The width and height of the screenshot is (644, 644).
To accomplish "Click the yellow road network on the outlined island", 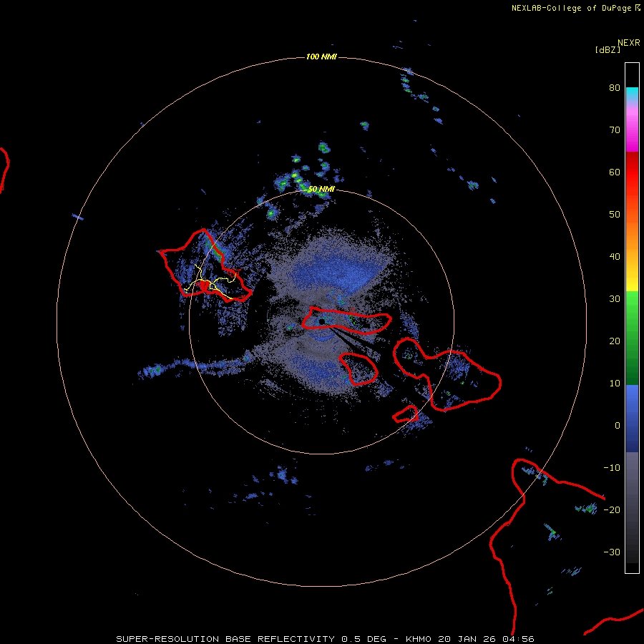I will coord(210,283).
